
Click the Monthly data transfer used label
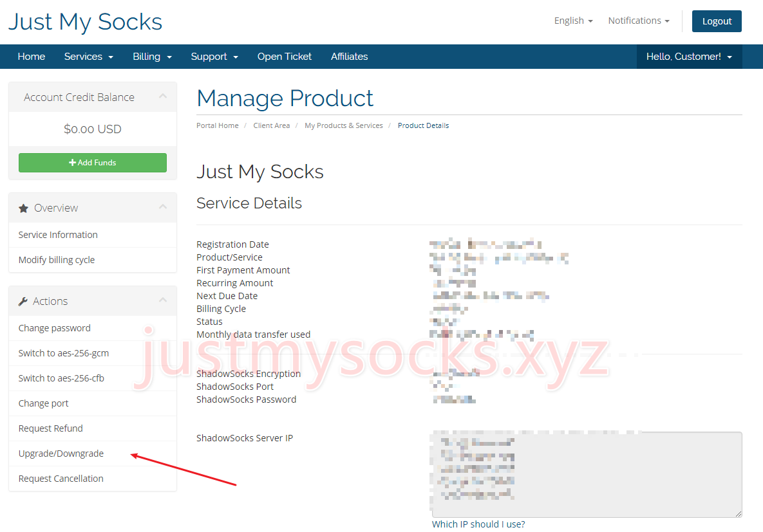[253, 335]
